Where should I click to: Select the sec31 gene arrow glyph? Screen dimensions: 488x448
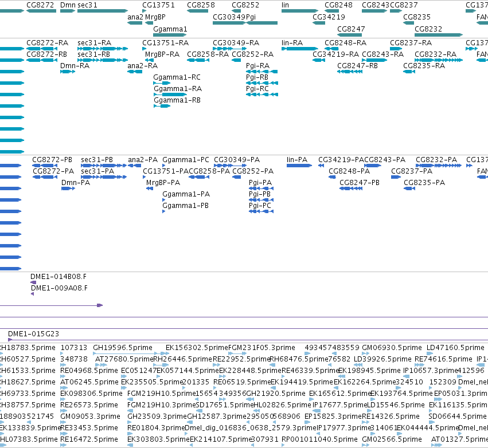pos(103,11)
